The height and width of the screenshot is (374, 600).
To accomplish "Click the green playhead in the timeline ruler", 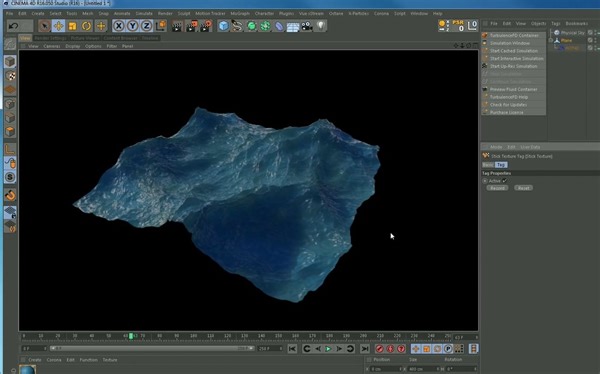I will tap(131, 336).
